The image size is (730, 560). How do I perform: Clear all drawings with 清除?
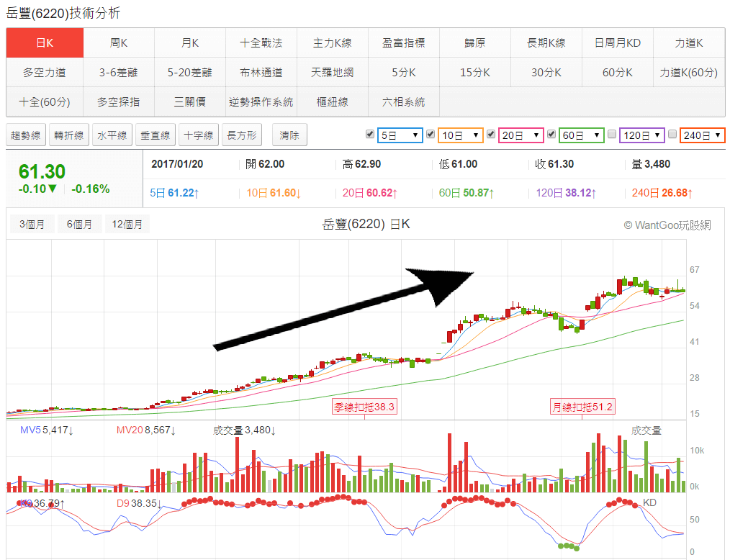pos(289,135)
